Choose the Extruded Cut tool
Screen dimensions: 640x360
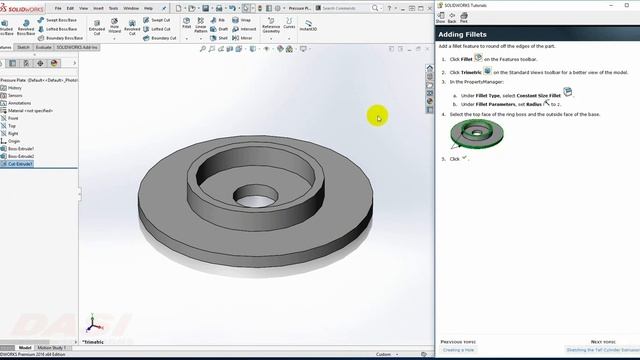97,27
